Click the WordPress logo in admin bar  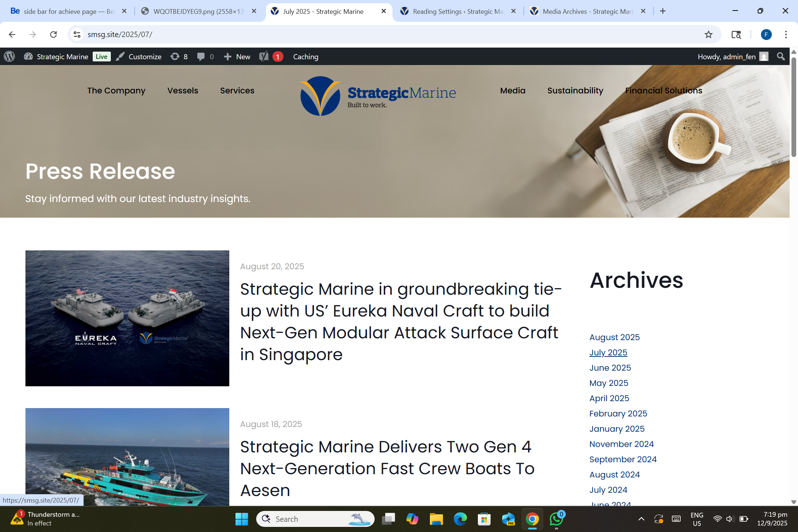pos(9,56)
